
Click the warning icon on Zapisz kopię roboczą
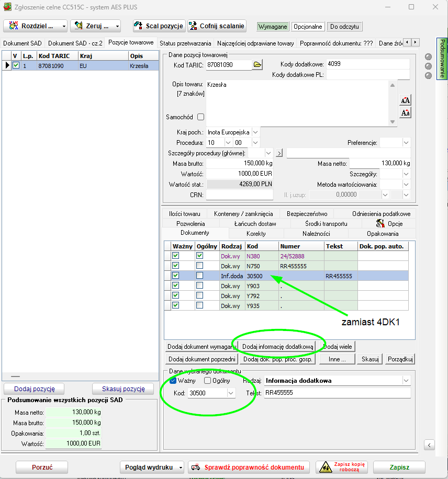(326, 467)
